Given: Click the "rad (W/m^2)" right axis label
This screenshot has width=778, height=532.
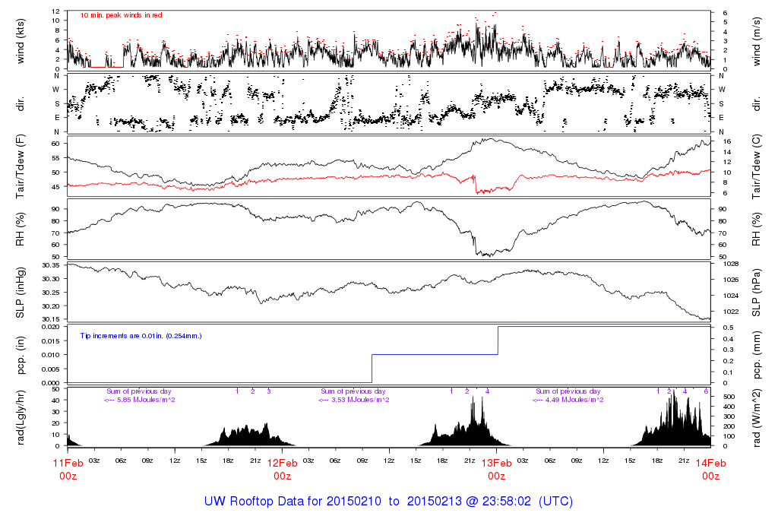Looking at the screenshot, I should 757,416.
